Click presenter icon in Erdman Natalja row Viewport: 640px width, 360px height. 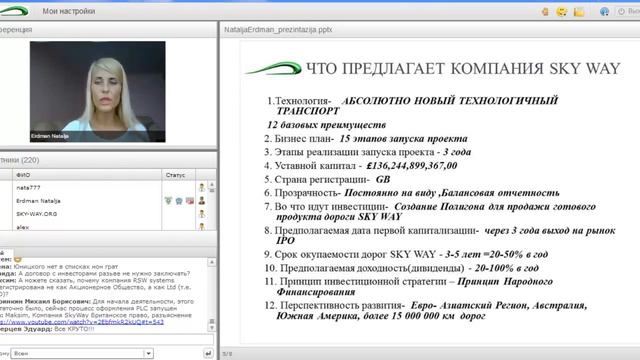[x=202, y=200]
